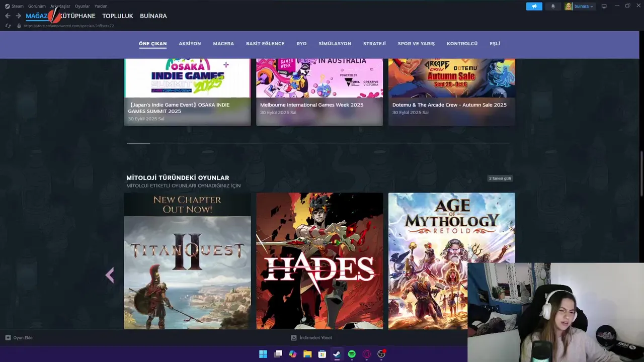Select the RYO category tab

pos(301,44)
